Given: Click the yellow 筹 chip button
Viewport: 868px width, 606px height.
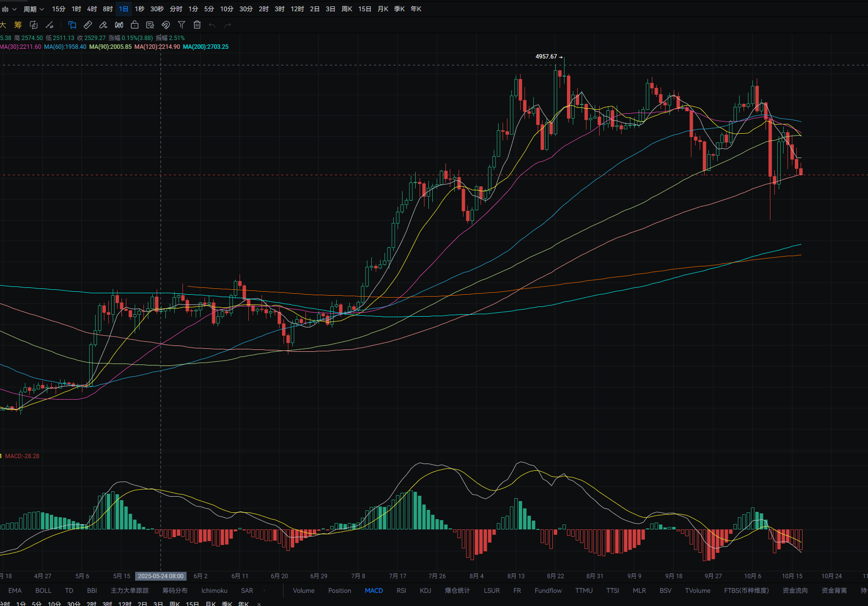Looking at the screenshot, I should (18, 25).
